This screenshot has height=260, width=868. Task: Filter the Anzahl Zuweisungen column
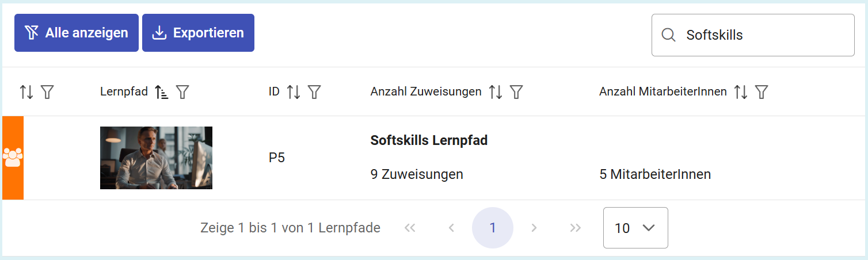(516, 91)
